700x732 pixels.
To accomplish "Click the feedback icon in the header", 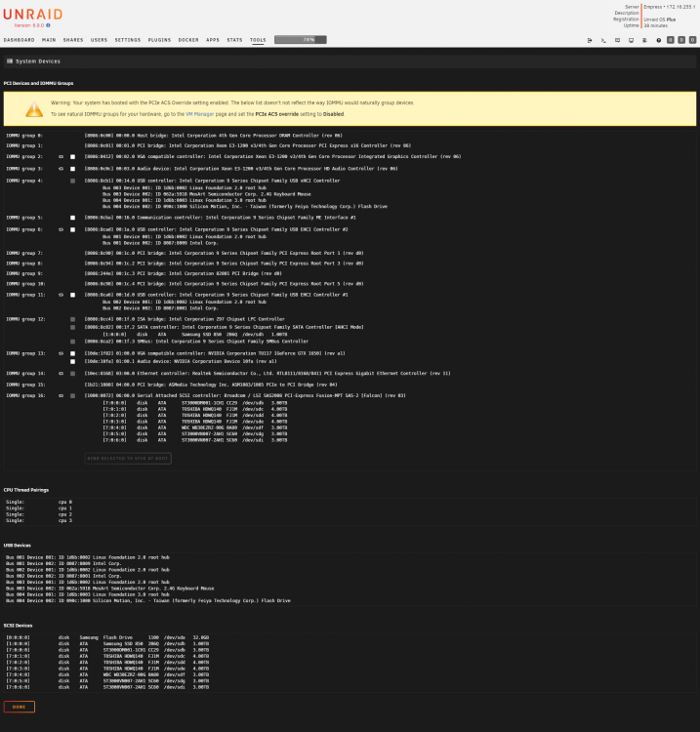I will [617, 40].
